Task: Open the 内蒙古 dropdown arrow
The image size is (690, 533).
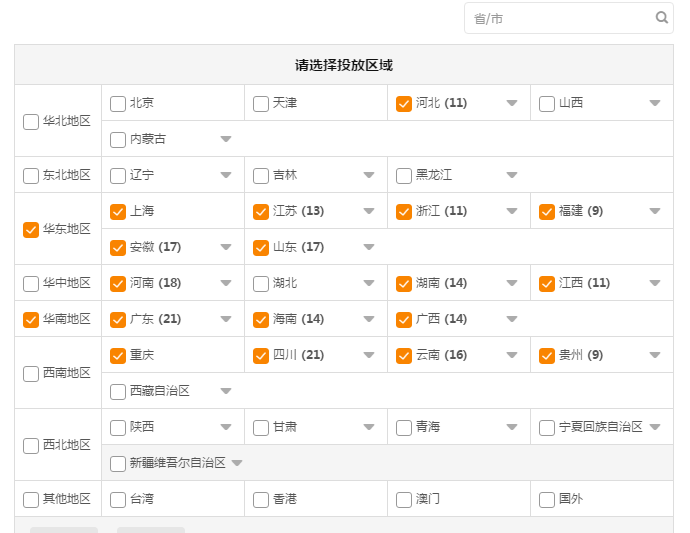Action: 226,139
